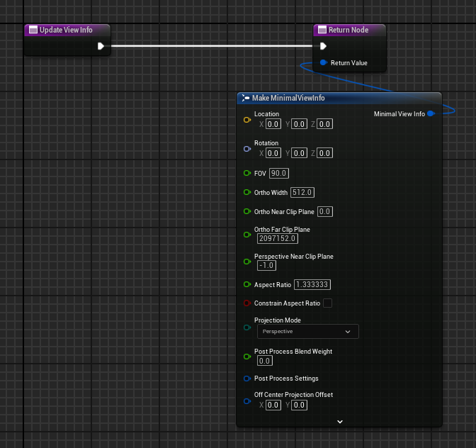This screenshot has height=448, width=476.
Task: Select the Return Node header
Action: 351,30
